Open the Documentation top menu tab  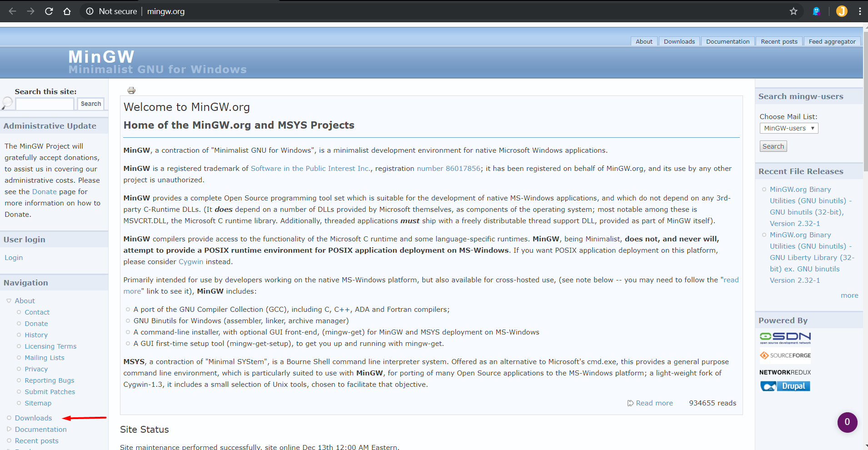click(x=728, y=41)
